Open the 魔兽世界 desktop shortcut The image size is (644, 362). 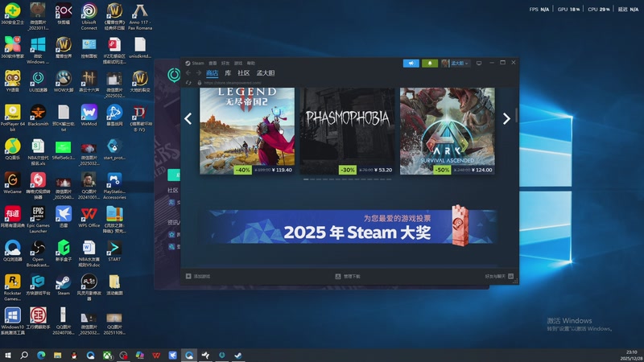[x=64, y=47]
